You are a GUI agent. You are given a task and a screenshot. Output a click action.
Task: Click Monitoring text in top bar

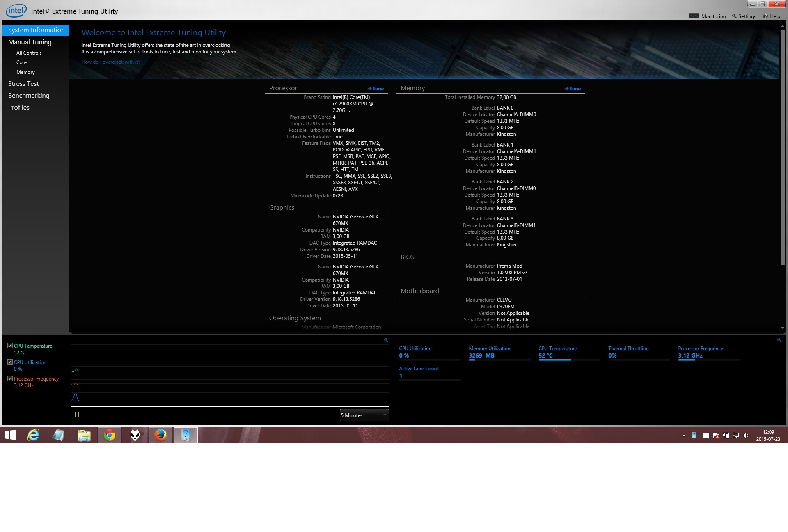pos(713,16)
